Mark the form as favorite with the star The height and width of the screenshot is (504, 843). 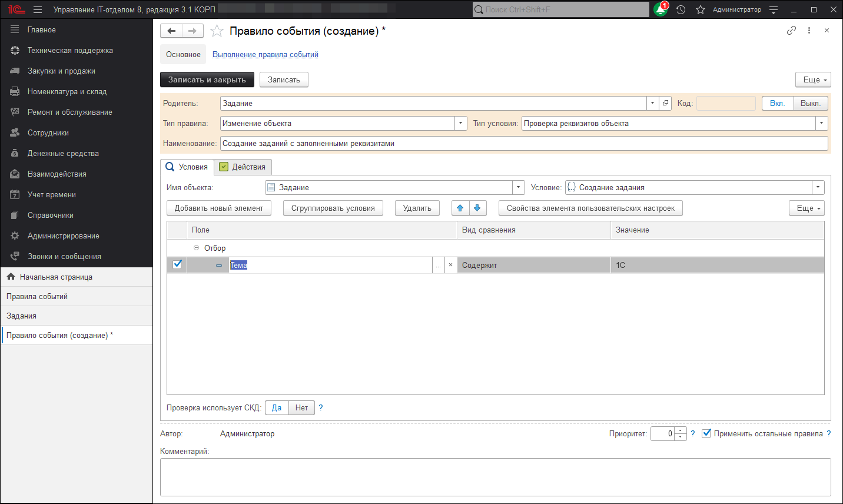pos(217,31)
